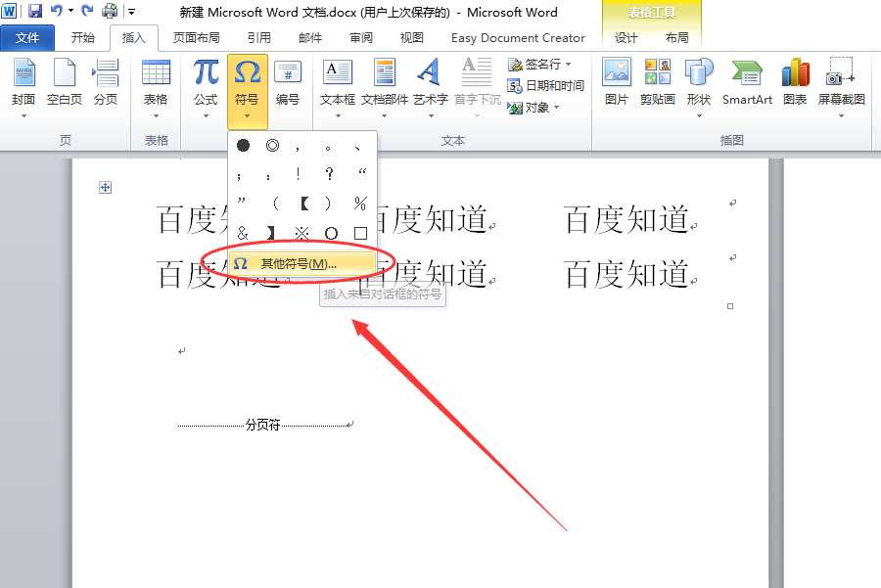The width and height of the screenshot is (881, 588).
Task: Choose 其他符号(M)... from the symbol menu
Action: coord(302,263)
